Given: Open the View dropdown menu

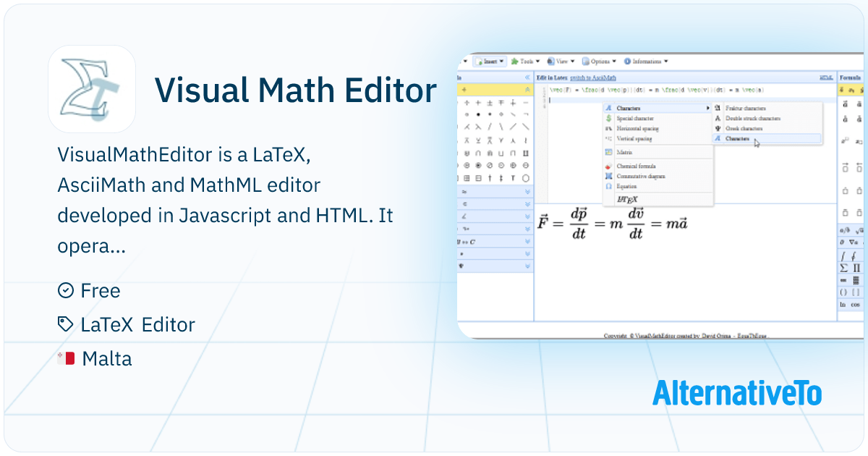Looking at the screenshot, I should click(561, 62).
